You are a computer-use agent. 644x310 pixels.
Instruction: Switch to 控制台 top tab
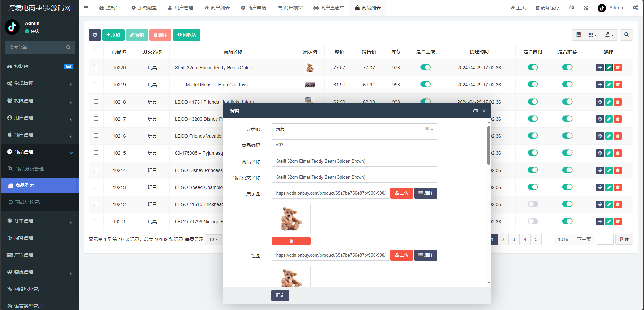click(x=109, y=8)
